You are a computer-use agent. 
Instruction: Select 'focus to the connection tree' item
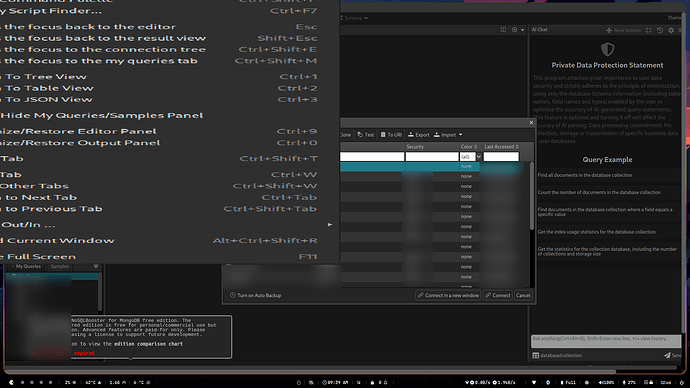click(x=169, y=50)
